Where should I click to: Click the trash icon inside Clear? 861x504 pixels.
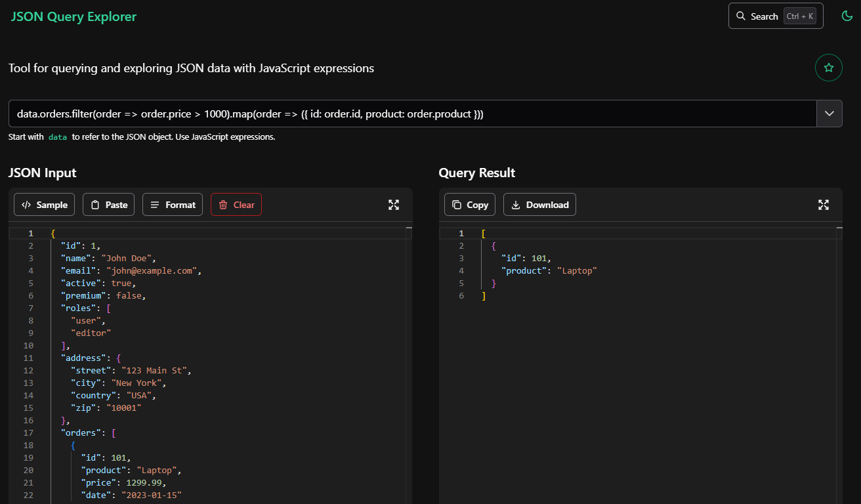click(224, 204)
